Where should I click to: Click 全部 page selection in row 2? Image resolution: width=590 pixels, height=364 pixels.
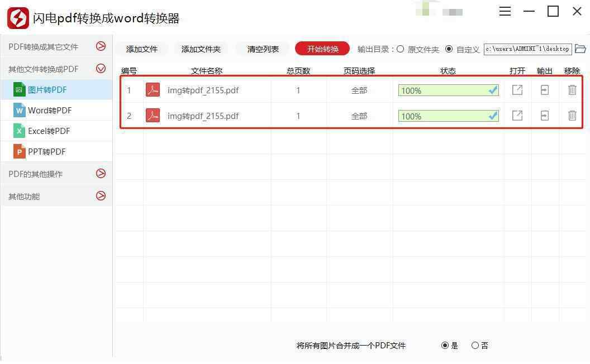(x=359, y=116)
